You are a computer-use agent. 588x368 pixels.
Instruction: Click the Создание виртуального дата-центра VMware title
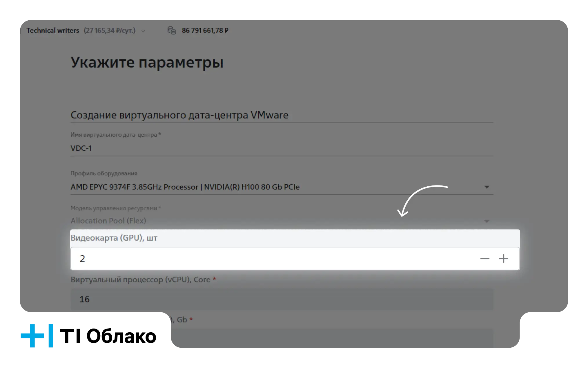click(x=179, y=115)
